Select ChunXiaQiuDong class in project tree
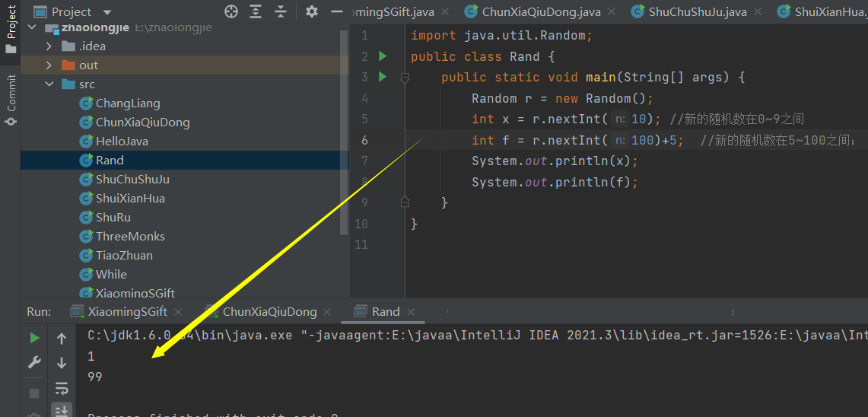 pyautogui.click(x=143, y=123)
